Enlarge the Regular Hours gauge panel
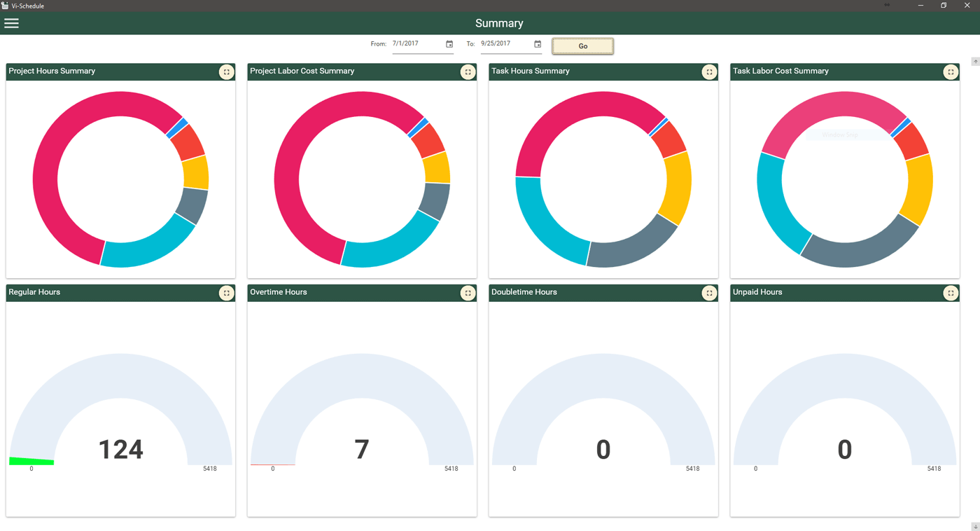The height and width of the screenshot is (531, 980). tap(226, 293)
